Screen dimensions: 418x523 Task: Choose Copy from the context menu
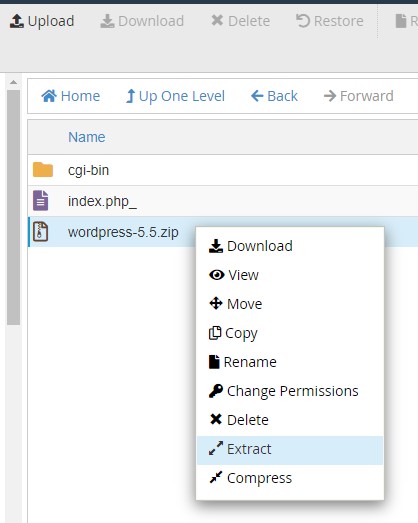coord(290,333)
